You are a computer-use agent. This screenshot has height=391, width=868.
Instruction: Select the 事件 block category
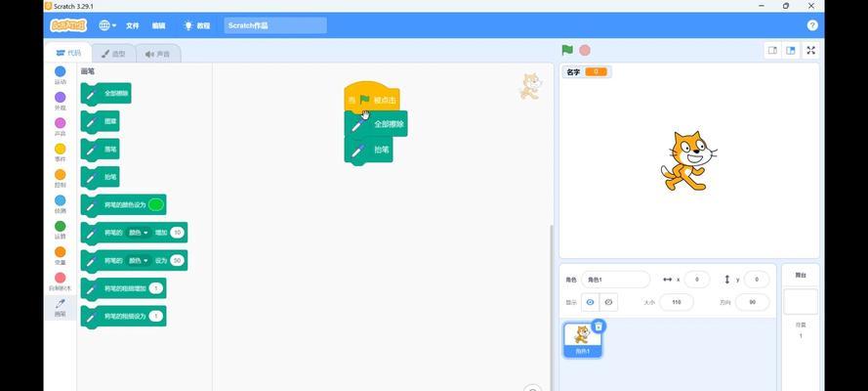pos(60,152)
